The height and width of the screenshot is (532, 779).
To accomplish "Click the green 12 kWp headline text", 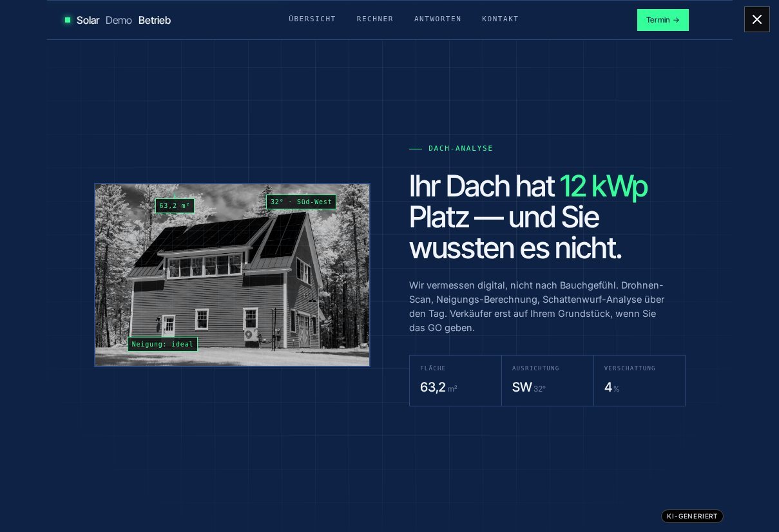I will [604, 186].
